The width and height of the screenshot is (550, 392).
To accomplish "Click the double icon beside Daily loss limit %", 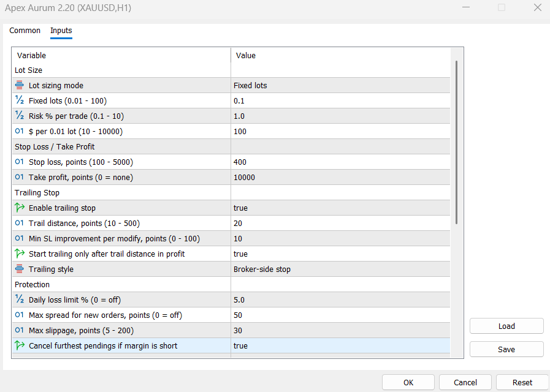I will click(x=19, y=300).
